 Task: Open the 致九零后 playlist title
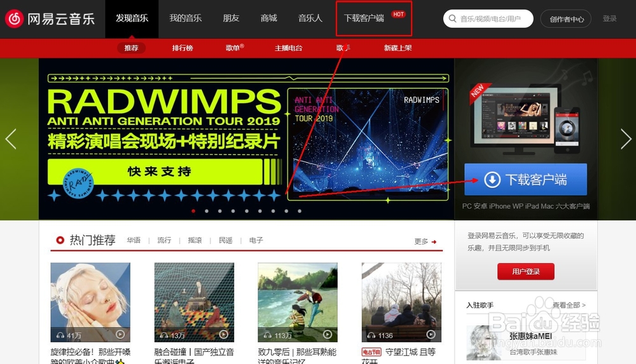[297, 356]
